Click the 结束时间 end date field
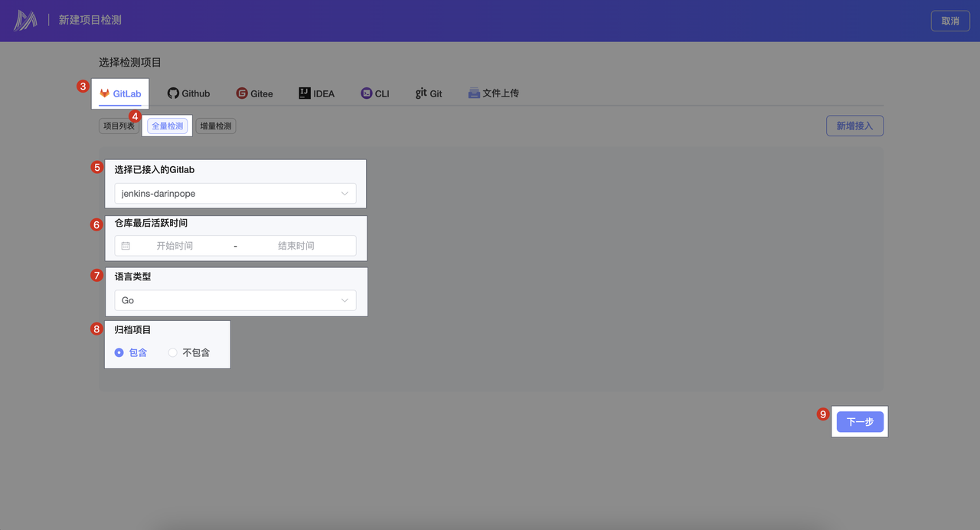The image size is (980, 530). (x=296, y=246)
